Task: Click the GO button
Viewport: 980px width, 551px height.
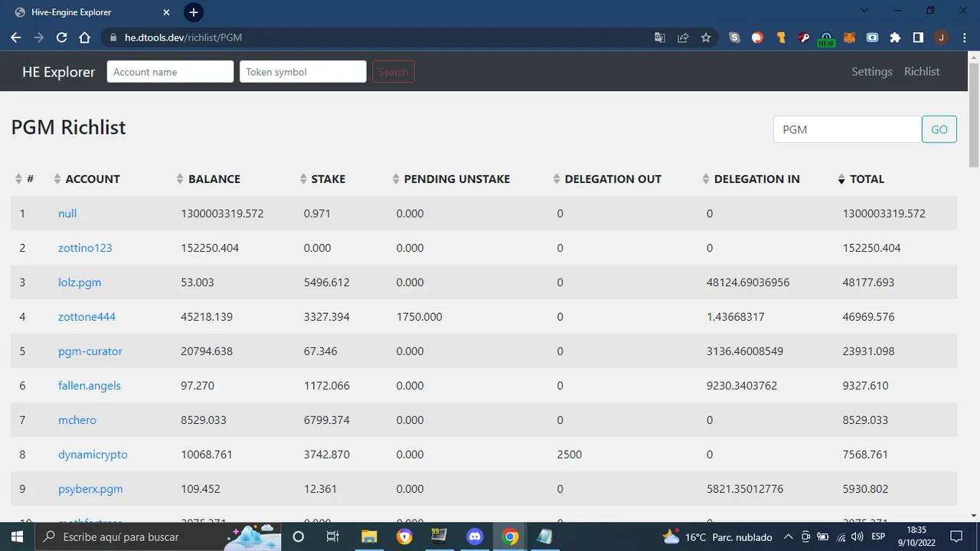Action: (939, 129)
